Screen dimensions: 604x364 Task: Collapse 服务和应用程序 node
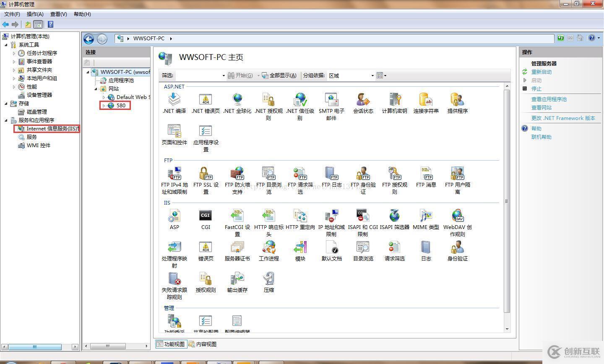click(x=6, y=120)
